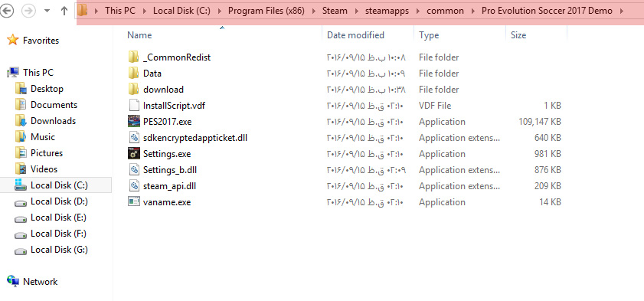
Task: Open Downloads in navigation pane
Action: (x=53, y=121)
